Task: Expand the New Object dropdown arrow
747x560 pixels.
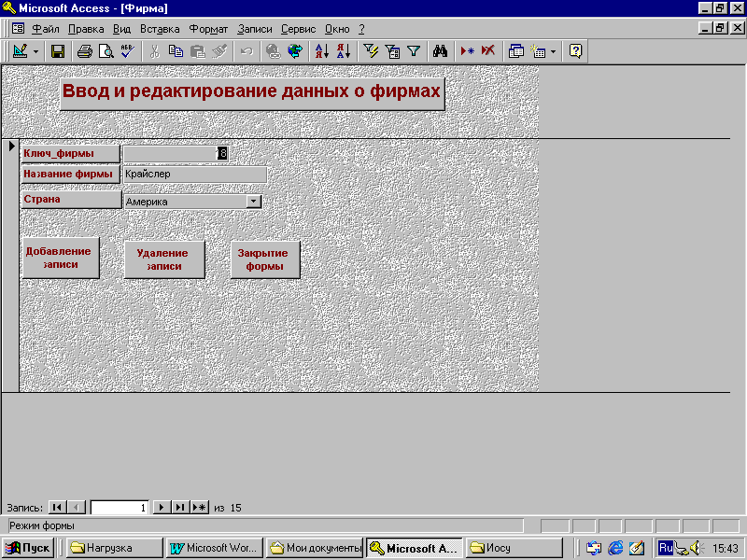Action: [x=553, y=51]
